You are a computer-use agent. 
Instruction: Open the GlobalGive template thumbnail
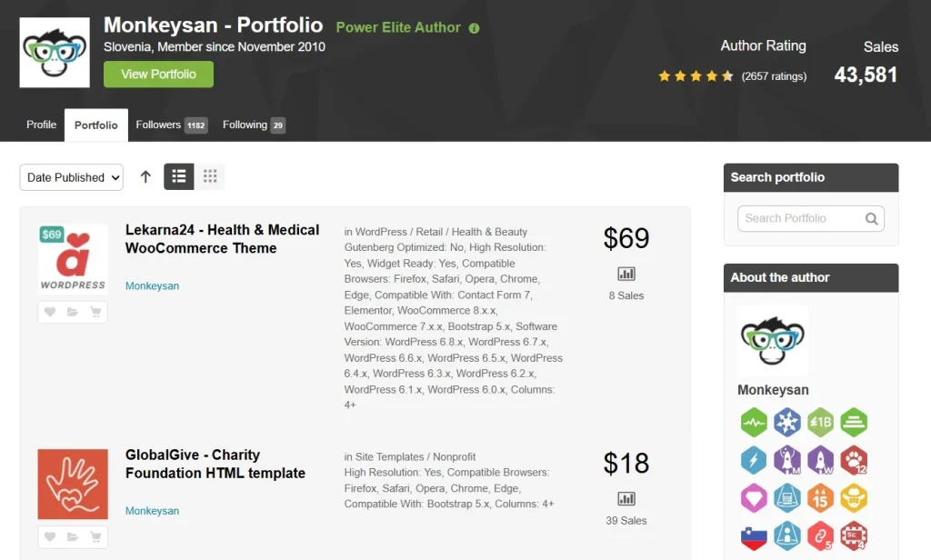tap(73, 484)
